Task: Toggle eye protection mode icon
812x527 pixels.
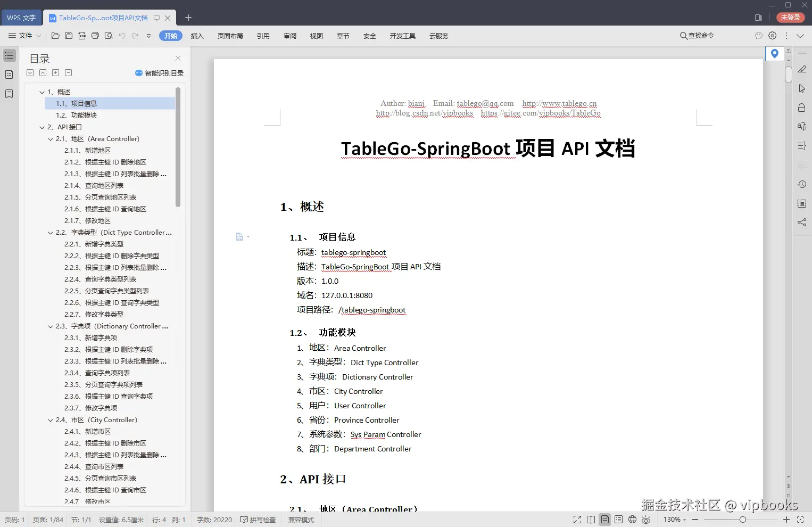Action: (646, 520)
